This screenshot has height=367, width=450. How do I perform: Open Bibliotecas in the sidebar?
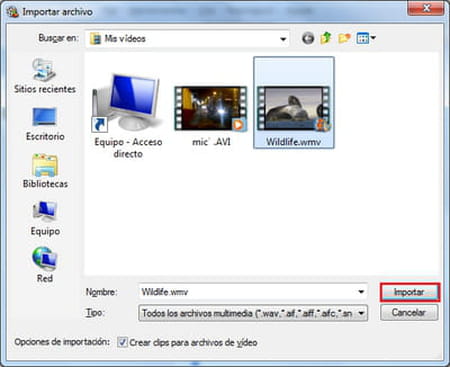click(x=45, y=171)
